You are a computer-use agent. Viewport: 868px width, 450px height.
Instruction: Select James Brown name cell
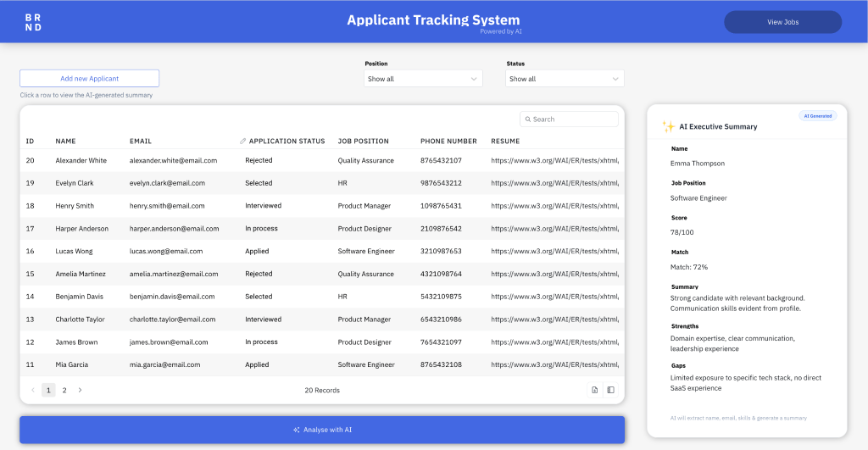[x=76, y=342]
